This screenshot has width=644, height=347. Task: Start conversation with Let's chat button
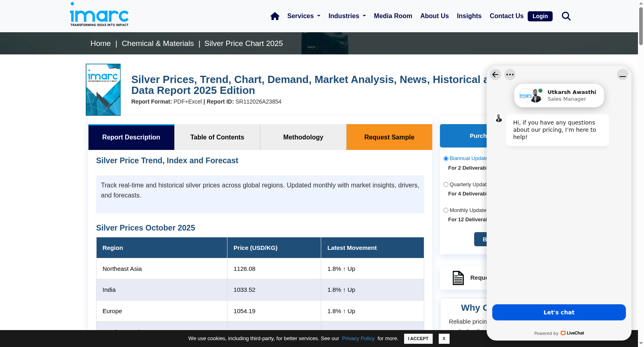pyautogui.click(x=559, y=312)
